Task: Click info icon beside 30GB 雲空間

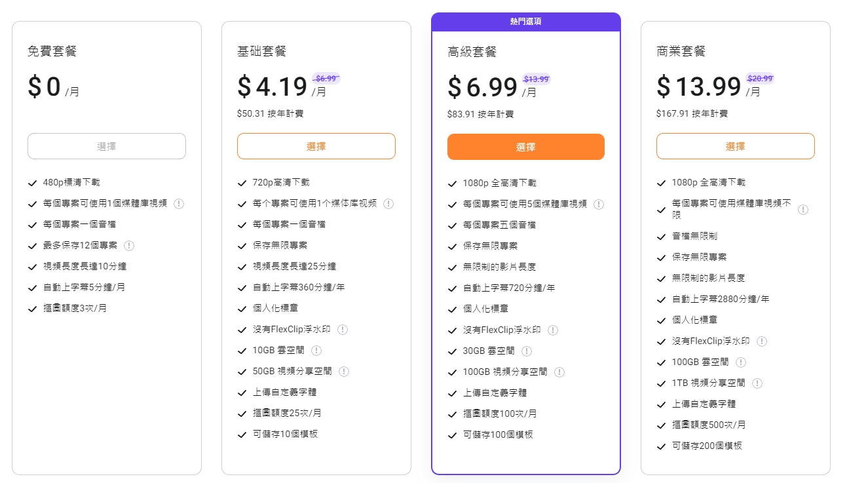Action: 527,351
